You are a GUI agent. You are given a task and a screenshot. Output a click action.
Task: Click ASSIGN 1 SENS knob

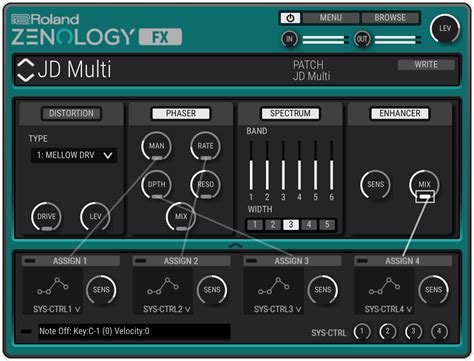point(101,290)
